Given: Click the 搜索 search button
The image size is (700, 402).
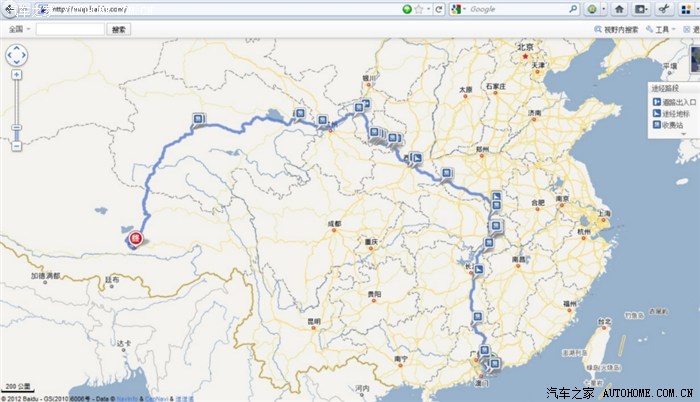Looking at the screenshot, I should (117, 30).
